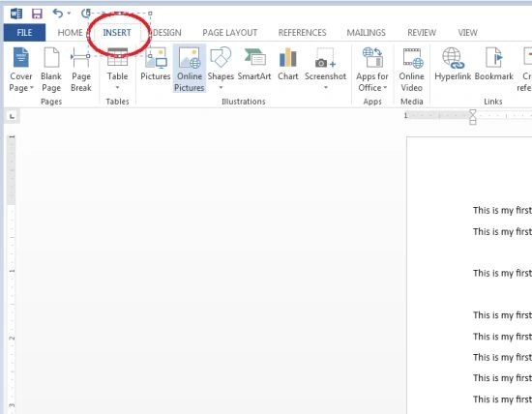Viewport: 532px width, 414px height.
Task: Insert an Online Video
Action: tap(411, 70)
